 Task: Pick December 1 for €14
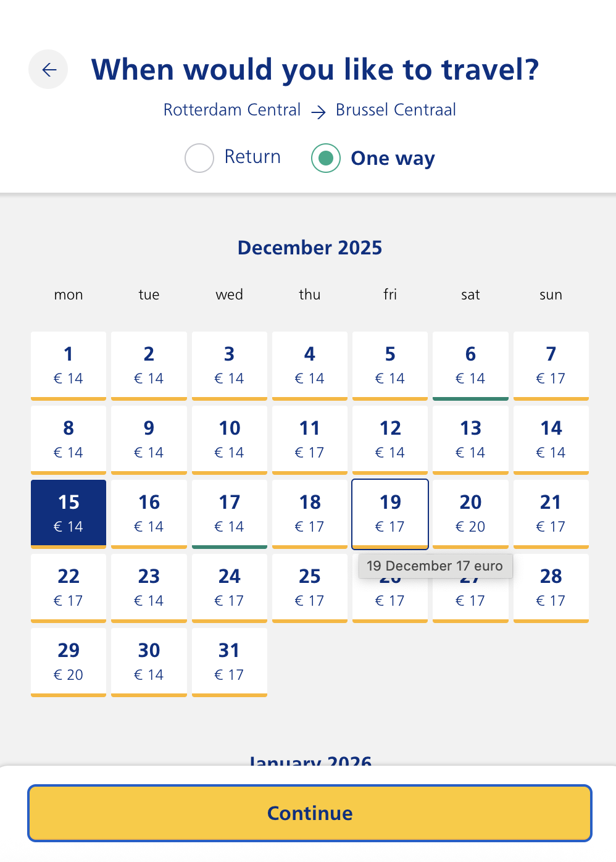tap(69, 365)
